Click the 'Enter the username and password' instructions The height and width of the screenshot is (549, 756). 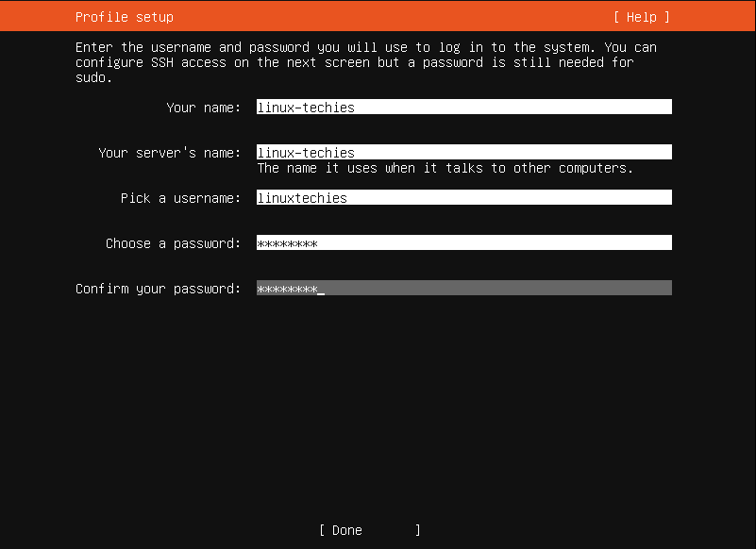pos(366,62)
